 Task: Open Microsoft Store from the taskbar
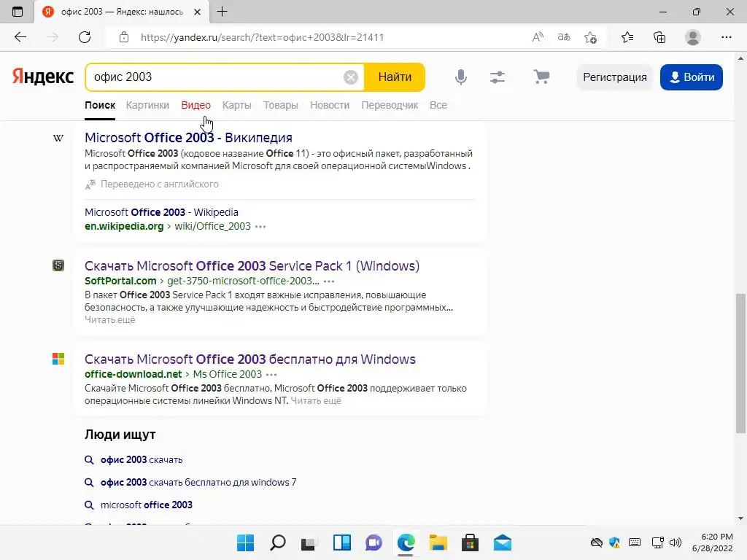470,542
